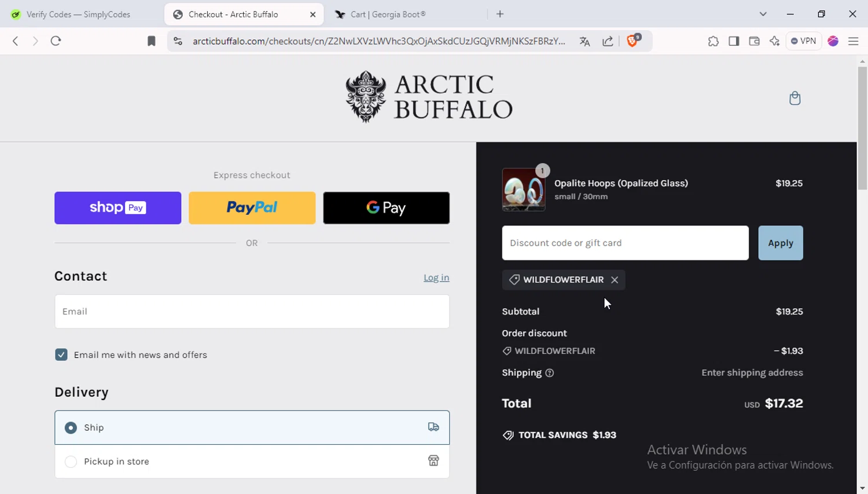Toggle Email me with news and offers
The image size is (868, 494).
click(61, 354)
